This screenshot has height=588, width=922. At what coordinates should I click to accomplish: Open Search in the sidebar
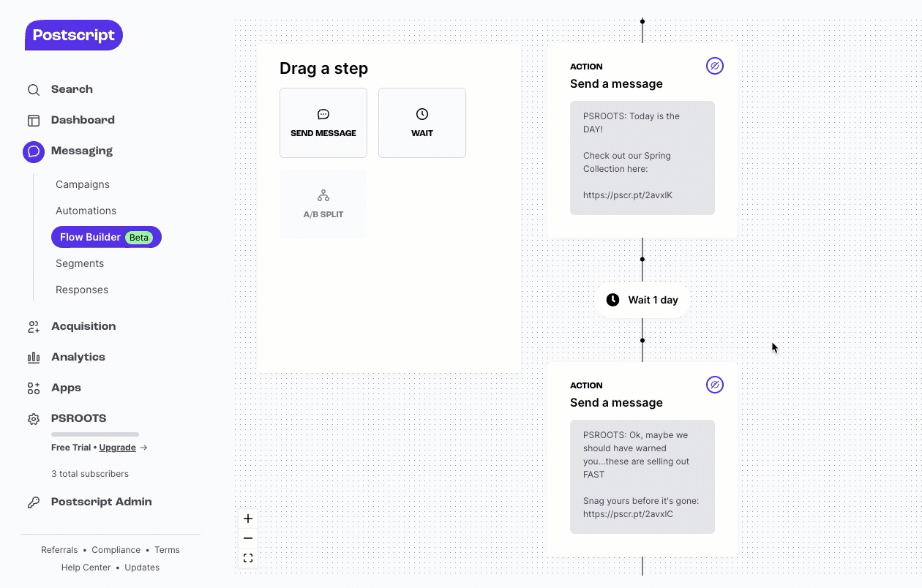(72, 89)
